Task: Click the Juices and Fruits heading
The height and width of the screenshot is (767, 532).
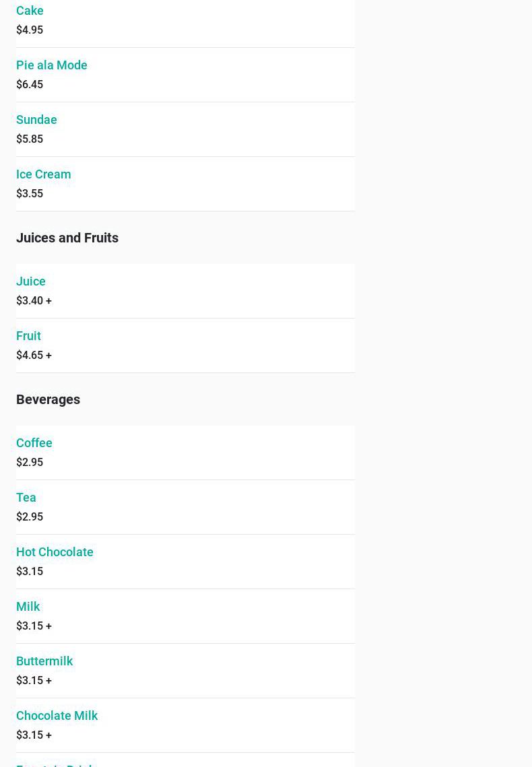Action: (67, 238)
